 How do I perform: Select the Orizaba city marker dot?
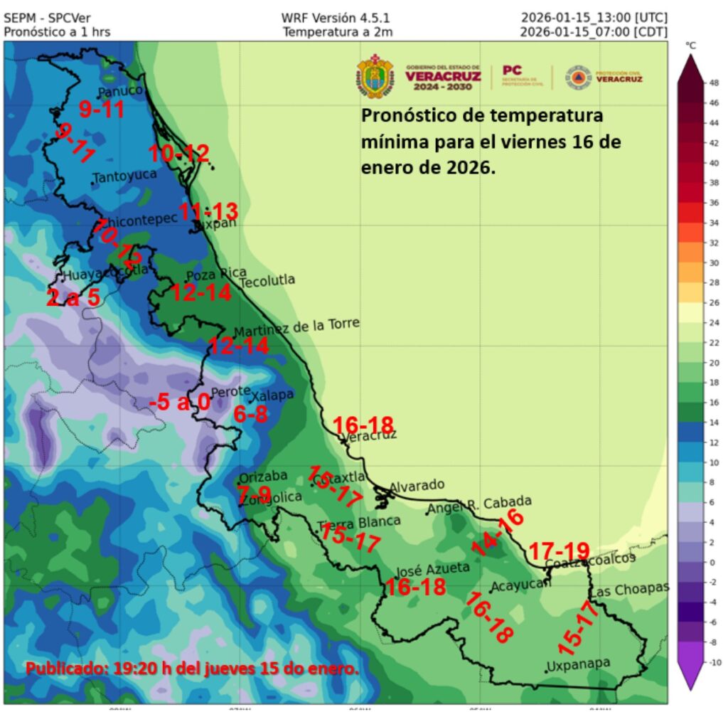[238, 484]
